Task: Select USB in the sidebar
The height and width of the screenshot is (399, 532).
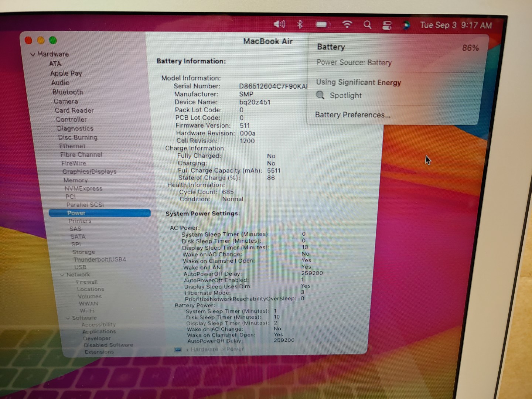Action: pyautogui.click(x=80, y=267)
